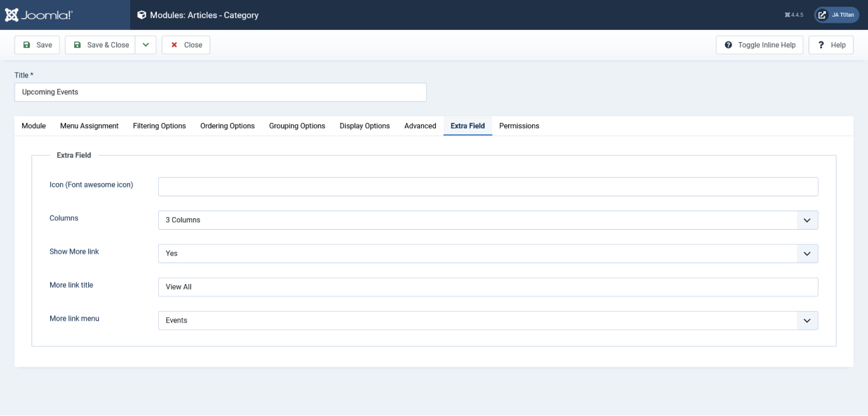Select the Extra Field tab

click(x=467, y=126)
